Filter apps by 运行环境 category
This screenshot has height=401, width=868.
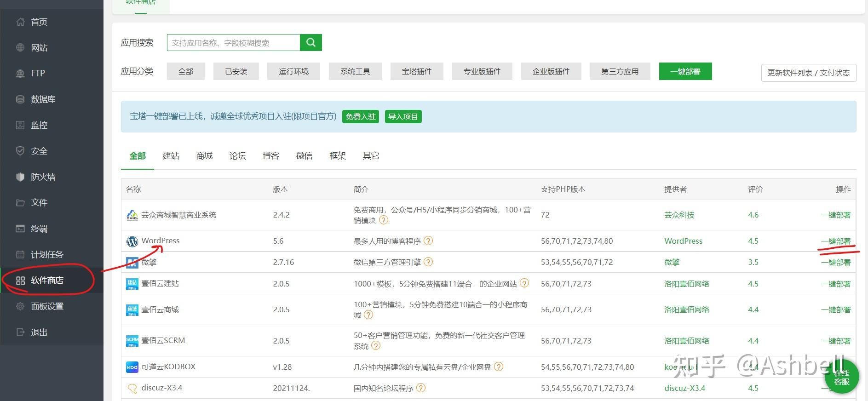click(293, 71)
